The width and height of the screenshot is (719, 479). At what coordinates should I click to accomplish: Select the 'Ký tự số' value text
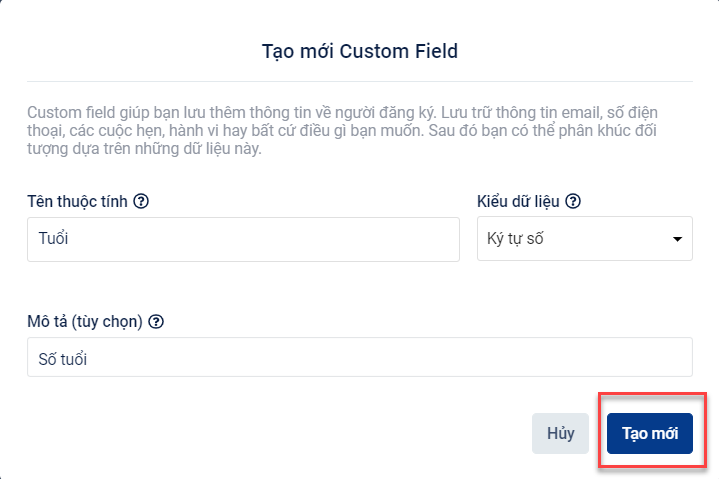coord(514,240)
